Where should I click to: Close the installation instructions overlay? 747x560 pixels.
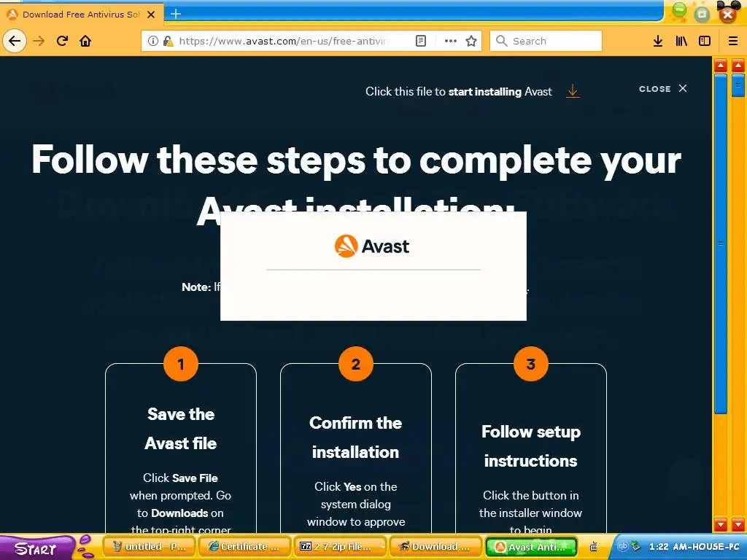pyautogui.click(x=663, y=88)
